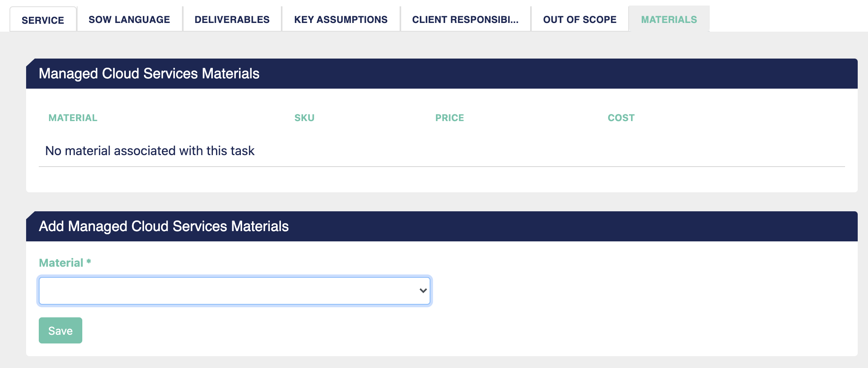This screenshot has height=368, width=868.
Task: Open the Client Responsibilities tab
Action: coord(465,19)
